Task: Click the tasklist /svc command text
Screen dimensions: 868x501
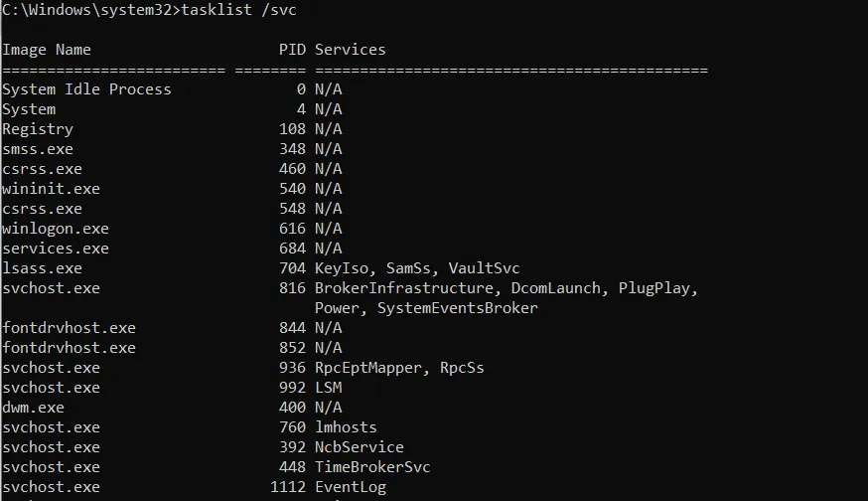Action: (238, 10)
